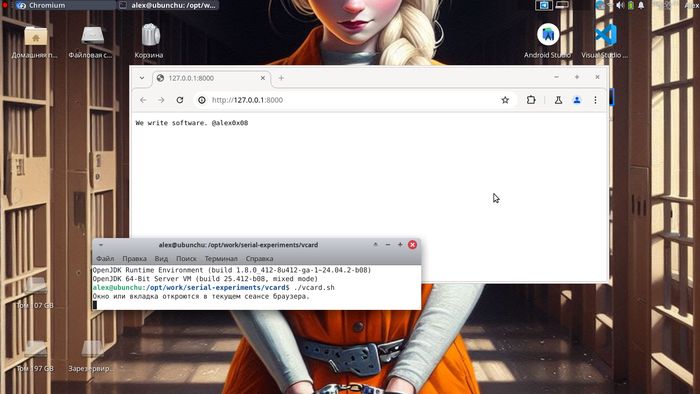Open volume speaker tray icon

point(620,5)
